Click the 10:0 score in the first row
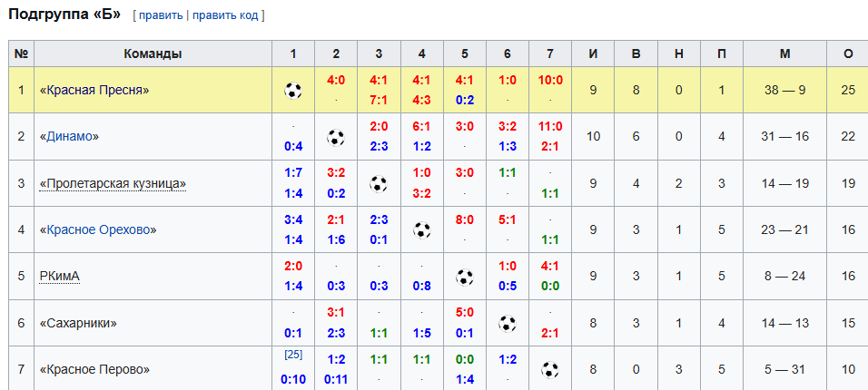Image resolution: width=868 pixels, height=390 pixels. (549, 80)
